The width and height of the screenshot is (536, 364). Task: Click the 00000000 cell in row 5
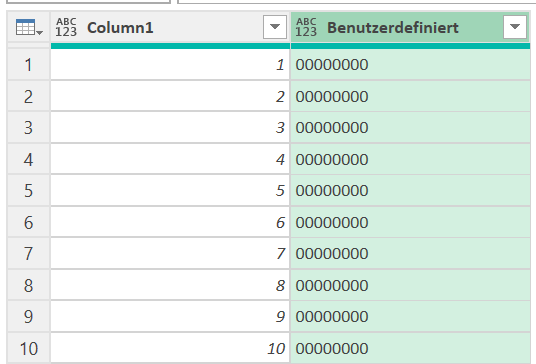click(410, 190)
